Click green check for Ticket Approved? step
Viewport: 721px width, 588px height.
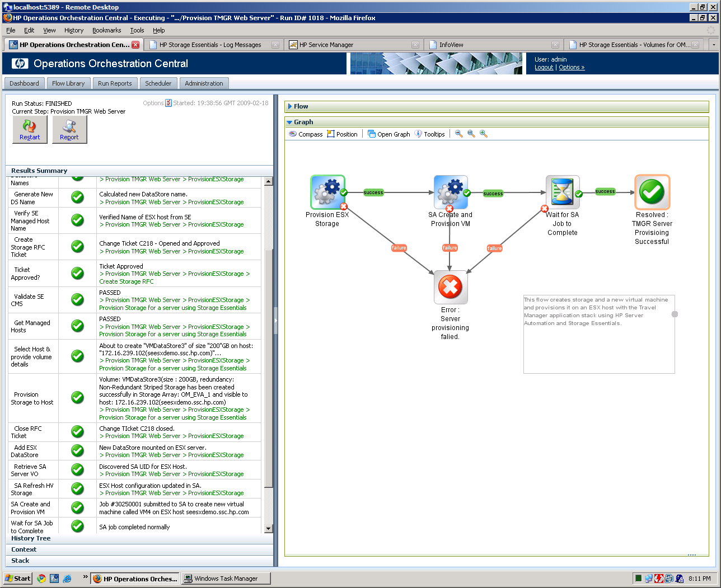coord(78,273)
